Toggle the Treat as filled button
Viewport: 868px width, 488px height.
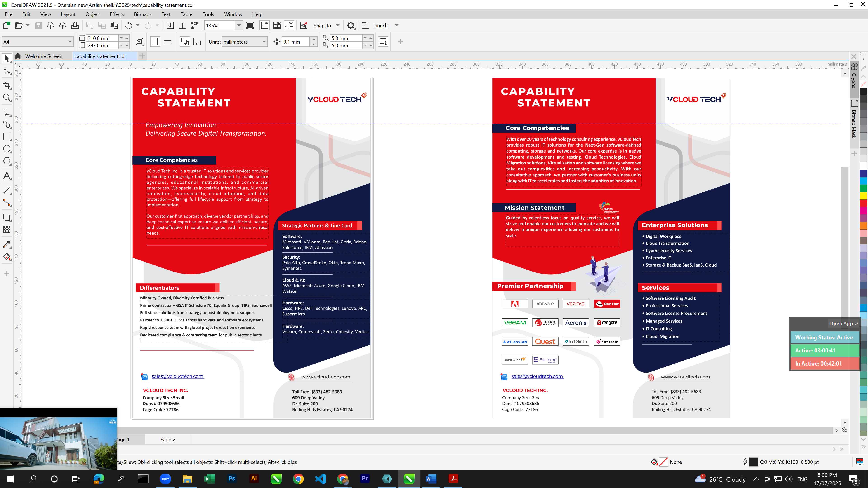tap(383, 41)
